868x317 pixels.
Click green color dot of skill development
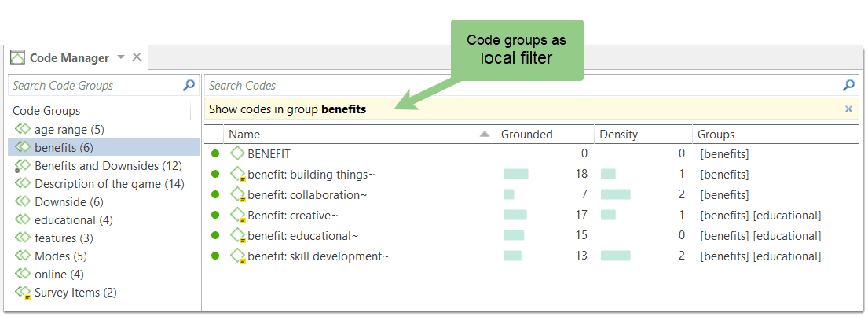(215, 256)
